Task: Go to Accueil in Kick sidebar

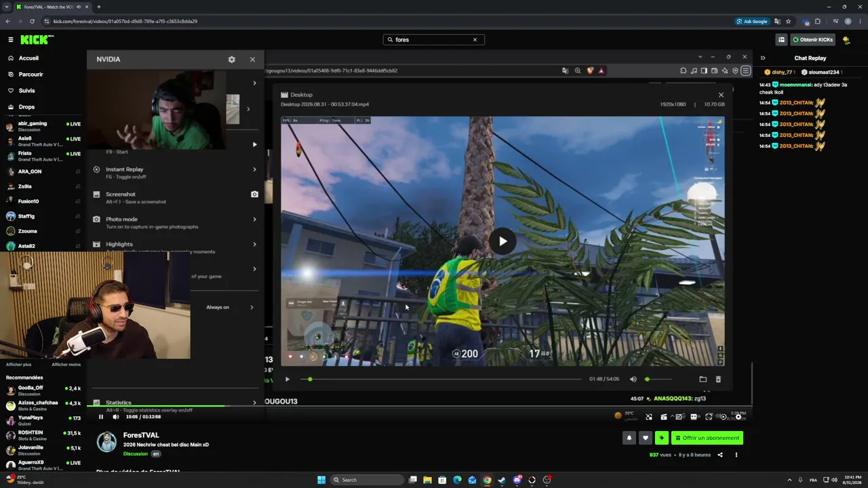Action: (x=23, y=58)
